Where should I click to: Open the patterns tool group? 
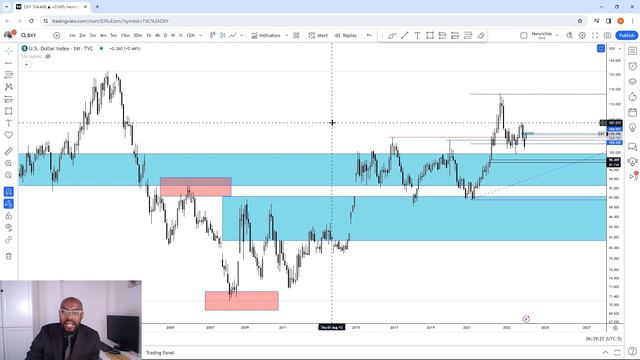[x=9, y=87]
